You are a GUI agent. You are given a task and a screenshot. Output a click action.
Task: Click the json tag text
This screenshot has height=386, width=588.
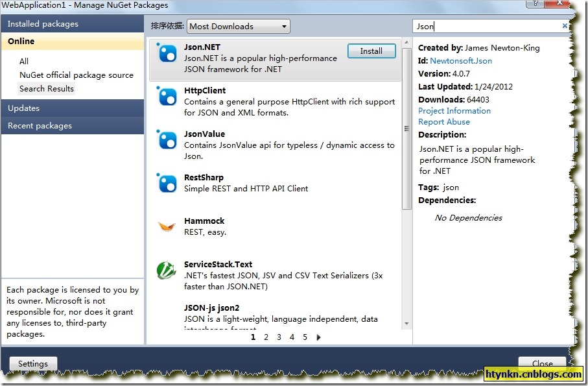pyautogui.click(x=451, y=187)
